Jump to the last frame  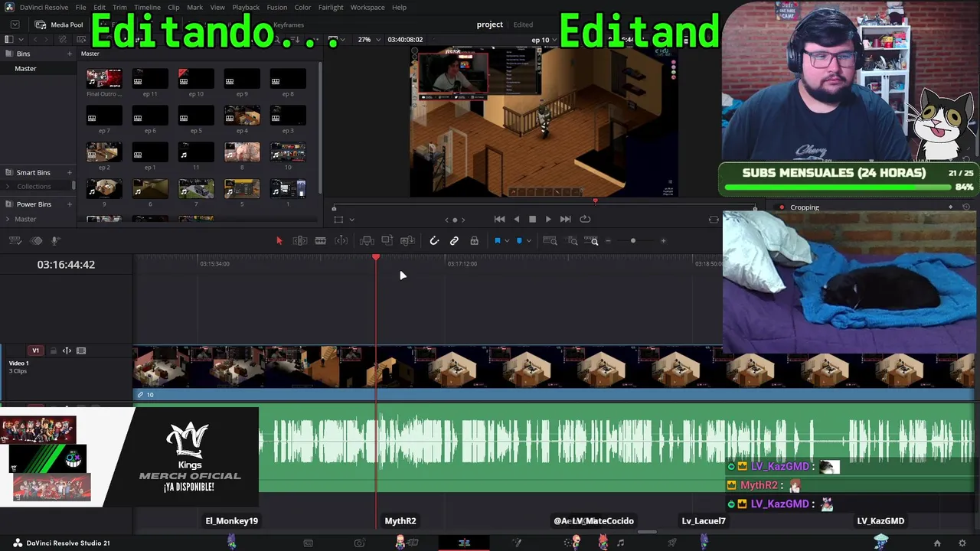coord(565,219)
